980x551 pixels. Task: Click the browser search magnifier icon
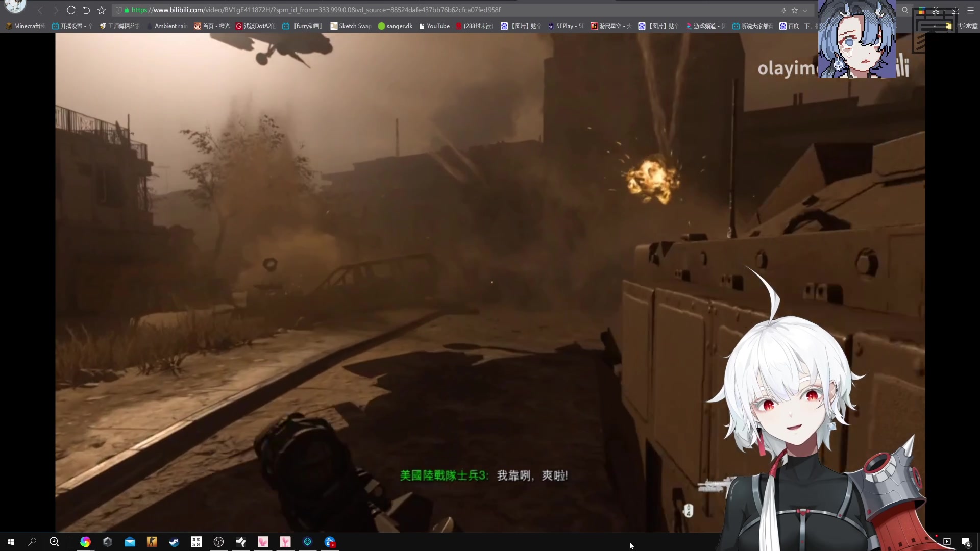click(905, 10)
